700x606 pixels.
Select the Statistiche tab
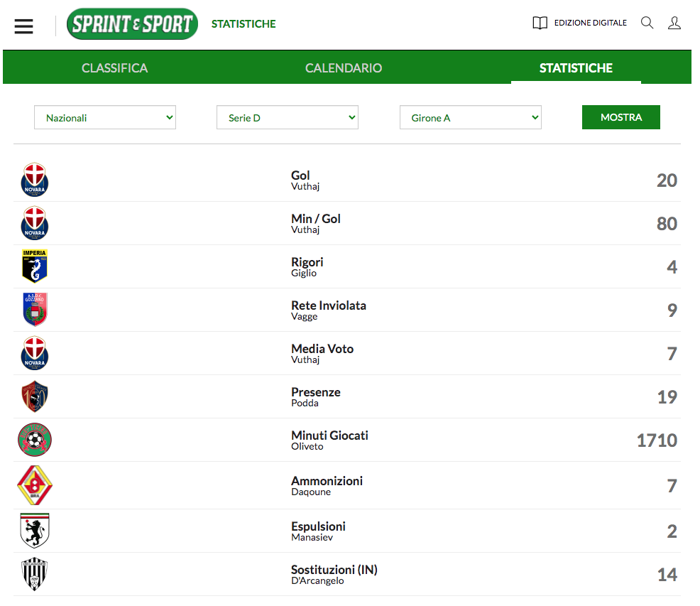click(576, 68)
